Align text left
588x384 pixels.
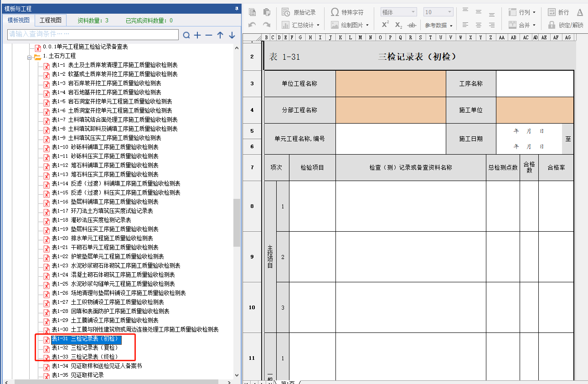(x=465, y=25)
